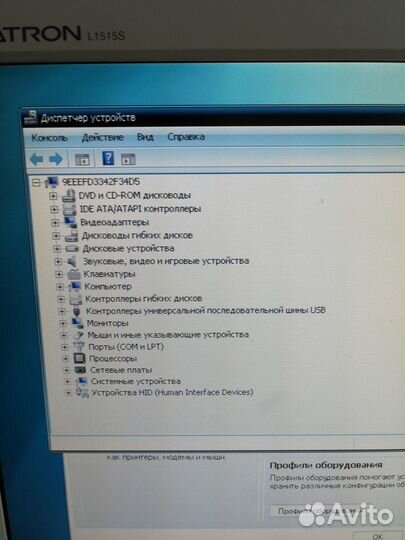Image resolution: width=405 pixels, height=540 pixels.
Task: Open the Вид menu
Action: click(x=145, y=137)
